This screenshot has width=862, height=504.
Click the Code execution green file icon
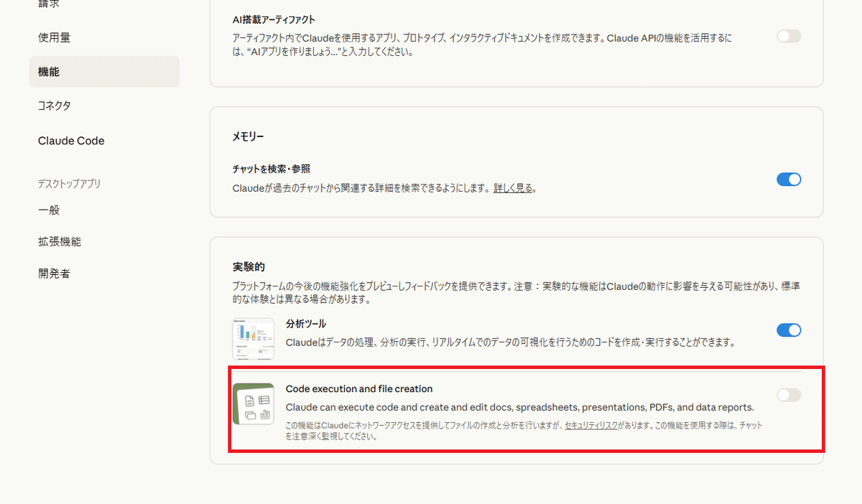[x=254, y=403]
